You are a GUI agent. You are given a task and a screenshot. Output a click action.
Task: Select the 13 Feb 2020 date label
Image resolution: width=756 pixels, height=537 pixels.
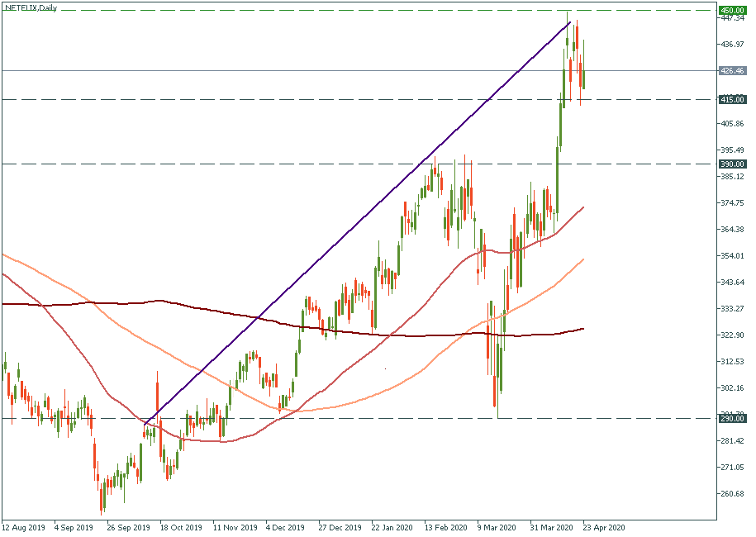445,526
